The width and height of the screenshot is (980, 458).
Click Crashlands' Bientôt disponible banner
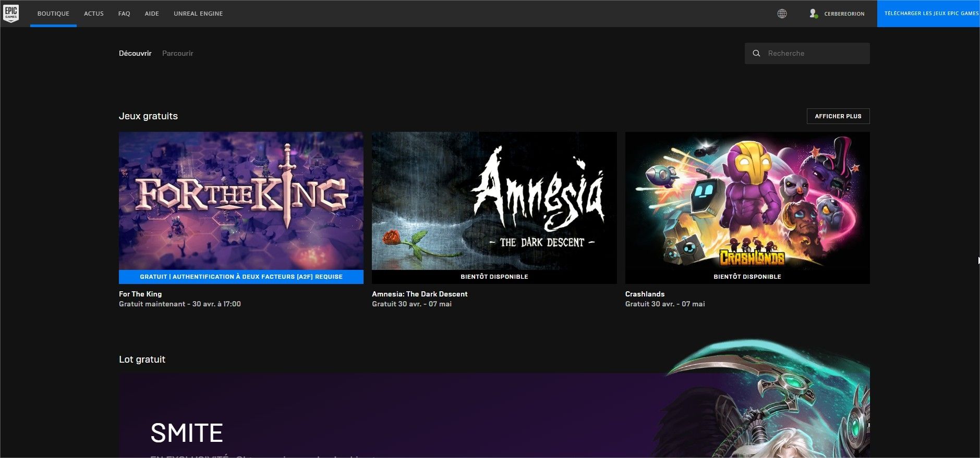747,277
